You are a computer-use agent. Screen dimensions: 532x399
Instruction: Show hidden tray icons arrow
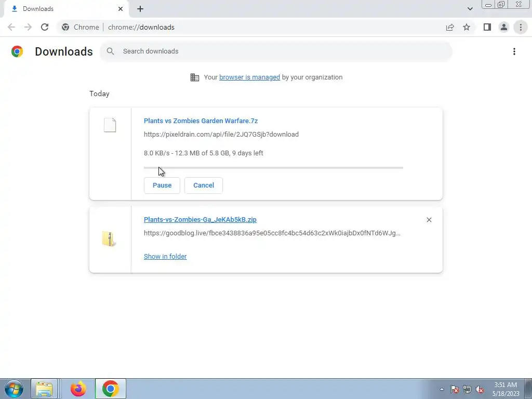442,390
